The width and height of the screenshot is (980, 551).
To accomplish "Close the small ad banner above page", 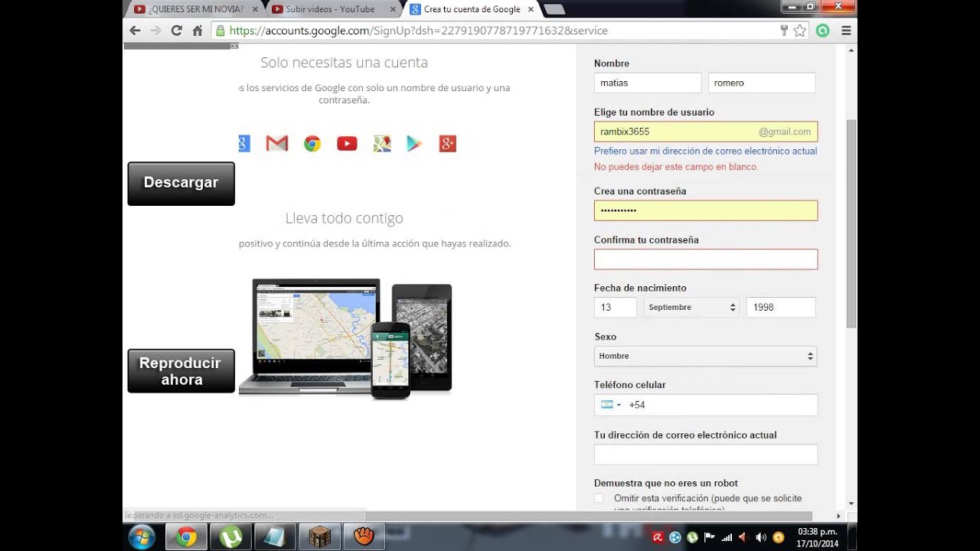I will (x=235, y=46).
